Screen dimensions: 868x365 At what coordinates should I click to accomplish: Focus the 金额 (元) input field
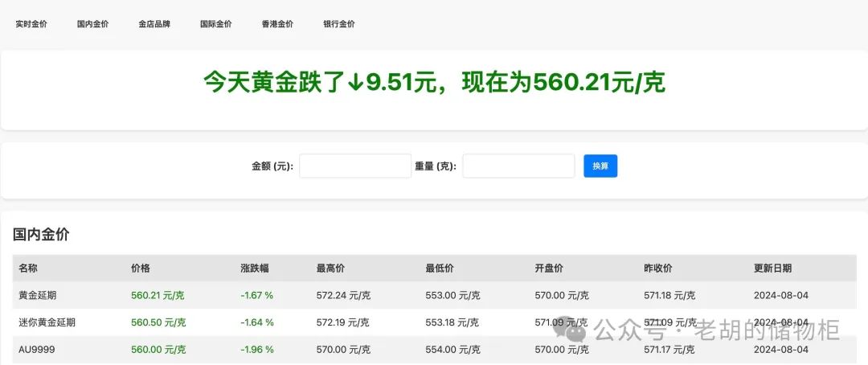(355, 166)
